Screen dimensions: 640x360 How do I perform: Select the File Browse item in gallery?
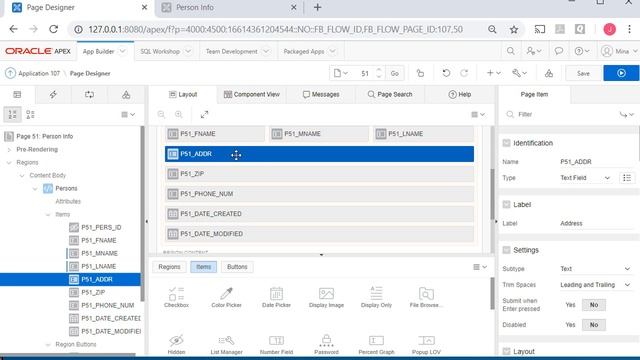(426, 297)
